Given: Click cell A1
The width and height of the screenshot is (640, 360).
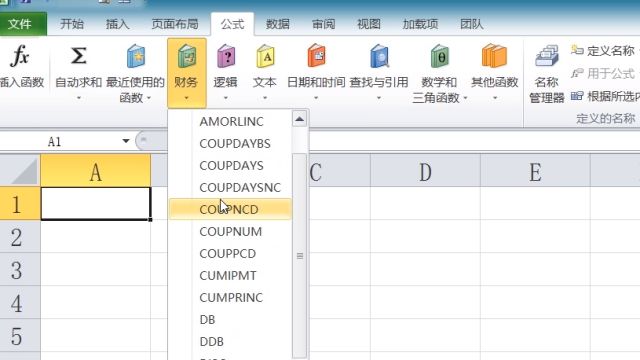Looking at the screenshot, I should [x=96, y=203].
